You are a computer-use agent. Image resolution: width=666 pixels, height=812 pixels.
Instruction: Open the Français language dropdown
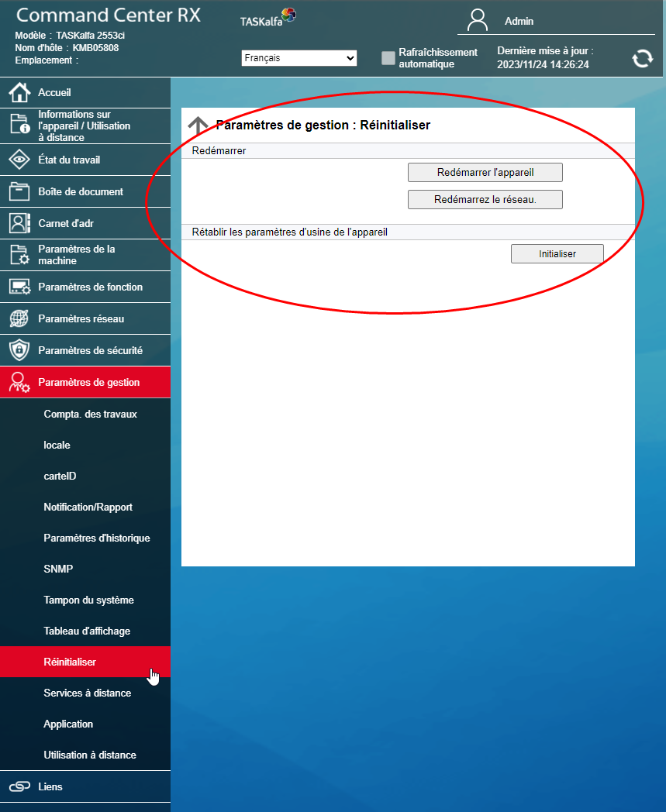tap(299, 58)
